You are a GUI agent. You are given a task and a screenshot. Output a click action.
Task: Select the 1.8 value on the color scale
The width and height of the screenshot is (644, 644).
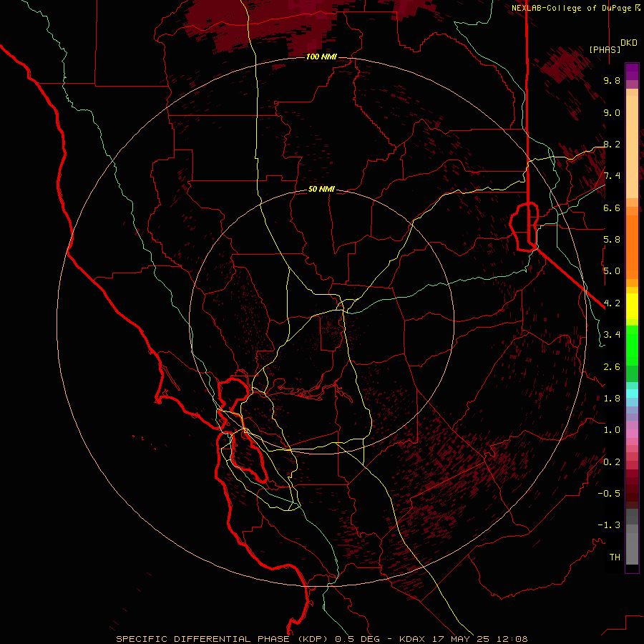612,399
